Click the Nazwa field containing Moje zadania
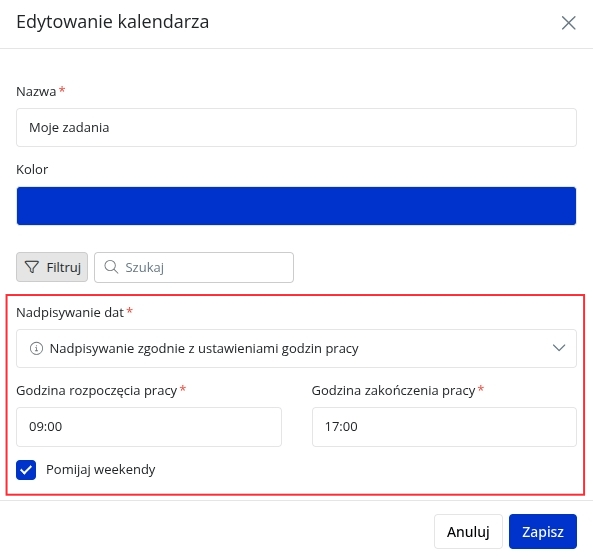 pos(296,127)
